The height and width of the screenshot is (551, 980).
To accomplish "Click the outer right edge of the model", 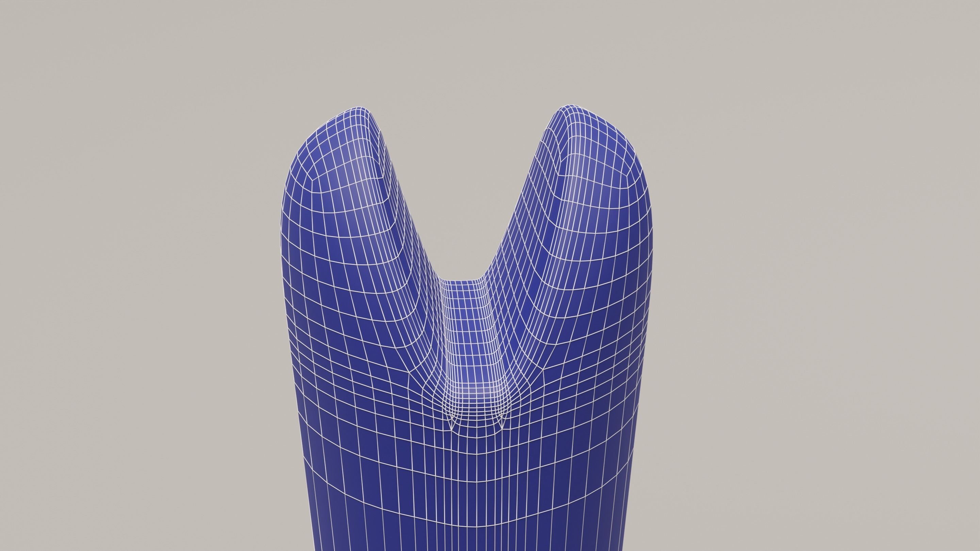I will 652,266.
